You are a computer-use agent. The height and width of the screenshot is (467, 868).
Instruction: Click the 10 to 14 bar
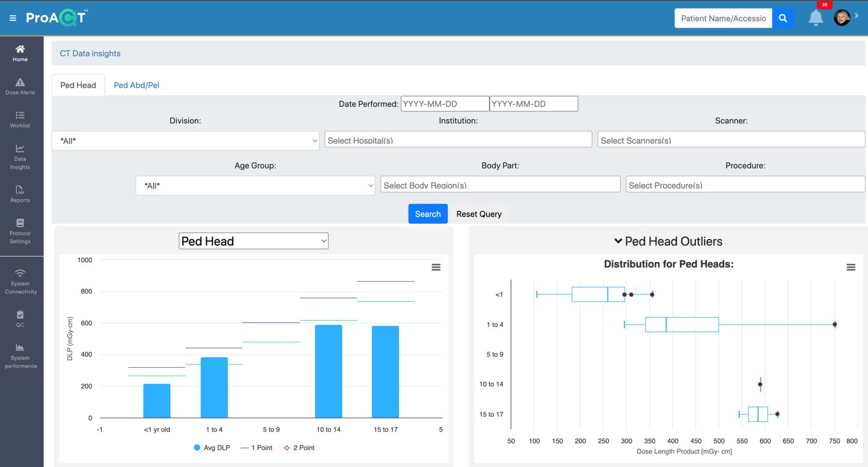pyautogui.click(x=328, y=371)
